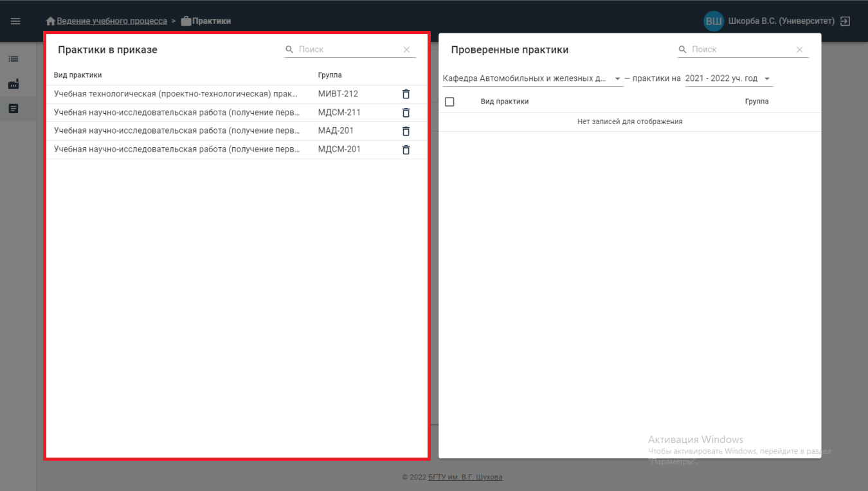
Task: Open the Кафедра Автомобильных department dropdown
Action: coord(533,78)
